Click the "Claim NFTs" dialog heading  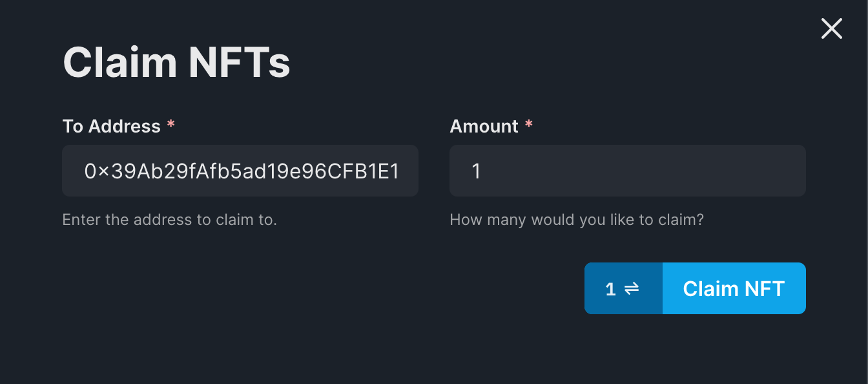(x=176, y=63)
